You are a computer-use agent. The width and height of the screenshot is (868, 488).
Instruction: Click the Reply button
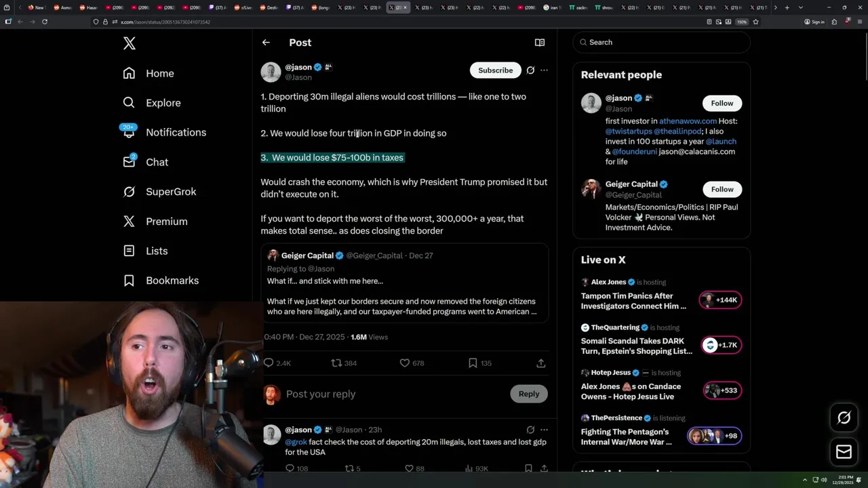(x=529, y=394)
